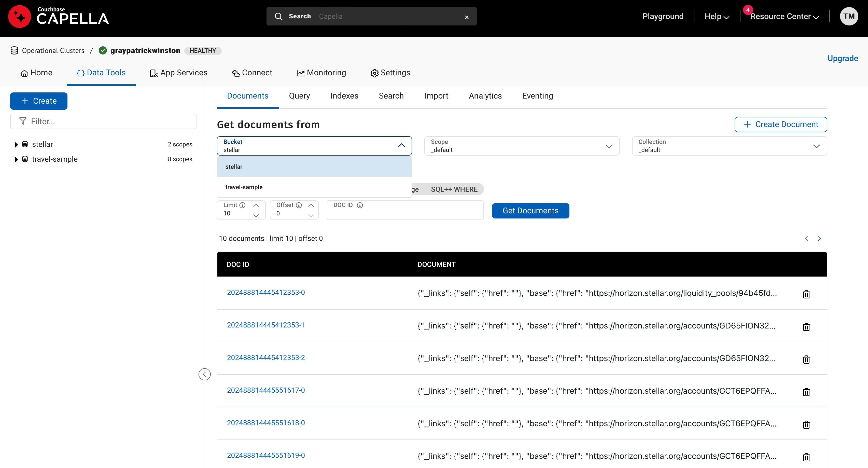Click the green healthy checkmark icon
Viewport: 868px width, 468px height.
(x=103, y=51)
